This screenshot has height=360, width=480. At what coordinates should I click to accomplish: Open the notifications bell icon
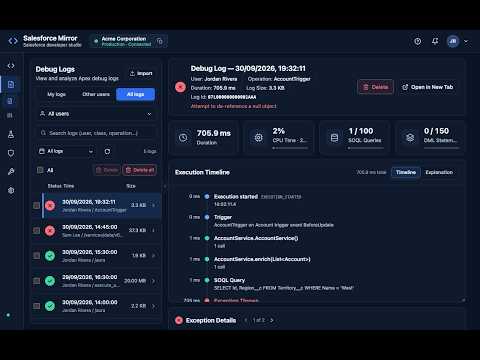[x=435, y=41]
